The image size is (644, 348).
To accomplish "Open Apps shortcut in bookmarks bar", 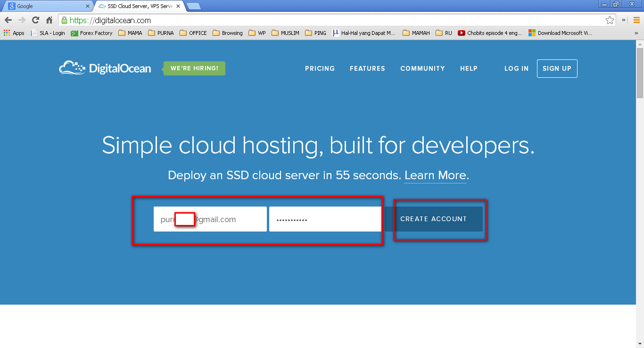I will (x=14, y=33).
